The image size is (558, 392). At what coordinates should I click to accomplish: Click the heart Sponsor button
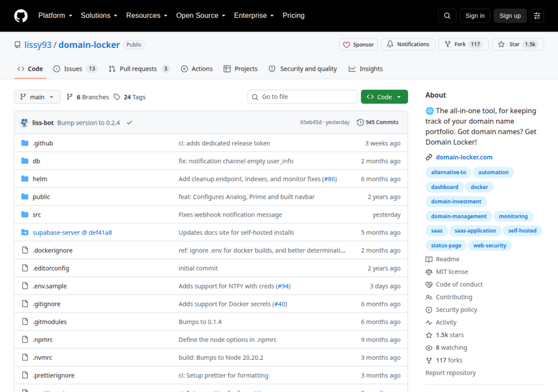(x=358, y=45)
